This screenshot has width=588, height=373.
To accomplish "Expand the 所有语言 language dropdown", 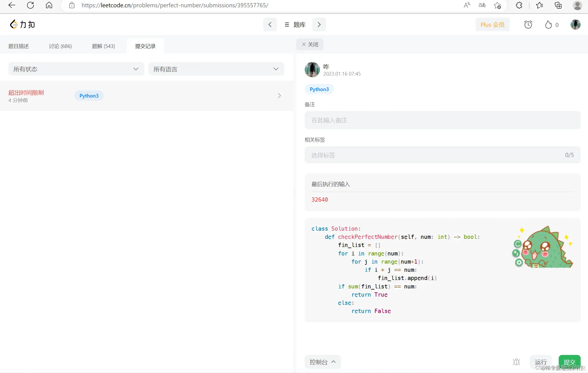I will 216,69.
